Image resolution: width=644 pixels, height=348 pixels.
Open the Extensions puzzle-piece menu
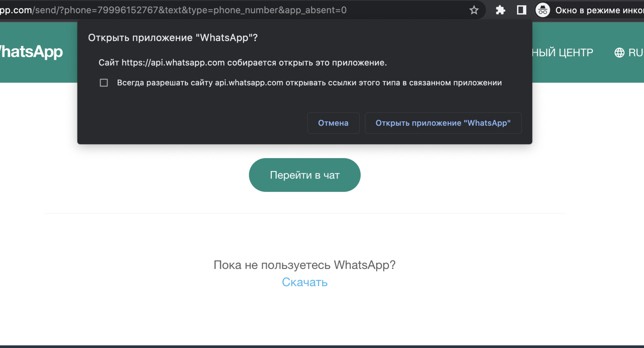click(x=500, y=10)
